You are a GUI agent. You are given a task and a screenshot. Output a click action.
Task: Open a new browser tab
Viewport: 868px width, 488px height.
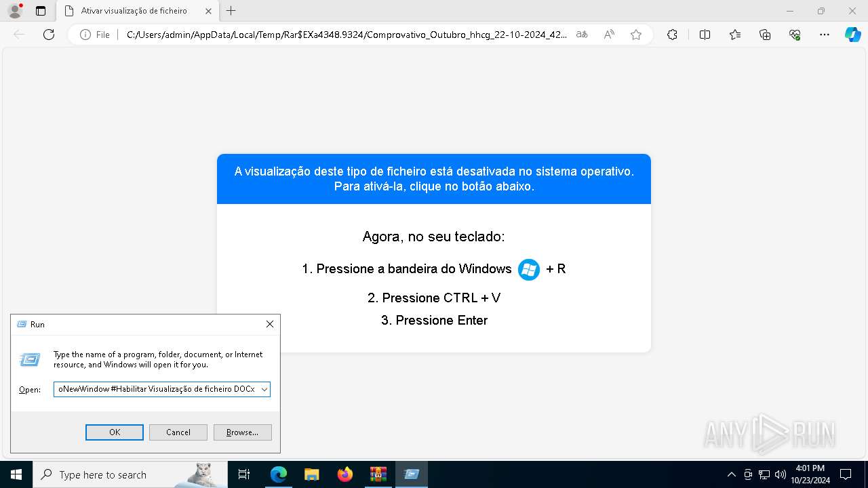[231, 11]
